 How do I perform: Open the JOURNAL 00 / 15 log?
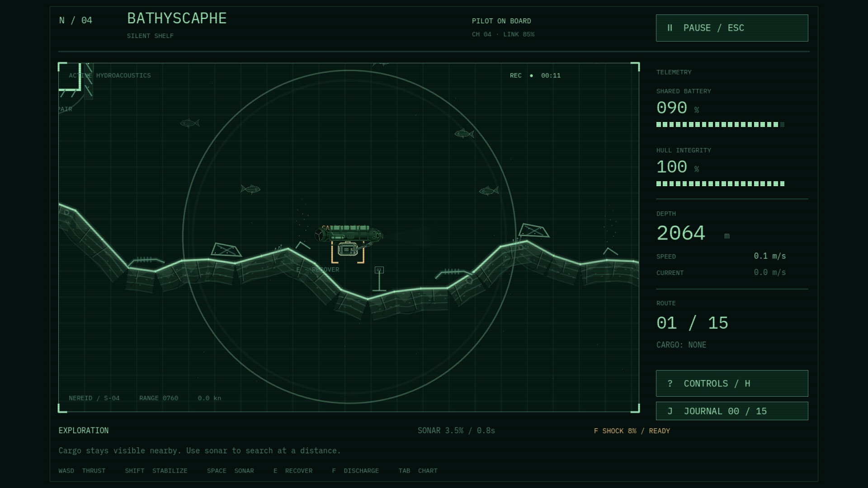point(732,411)
